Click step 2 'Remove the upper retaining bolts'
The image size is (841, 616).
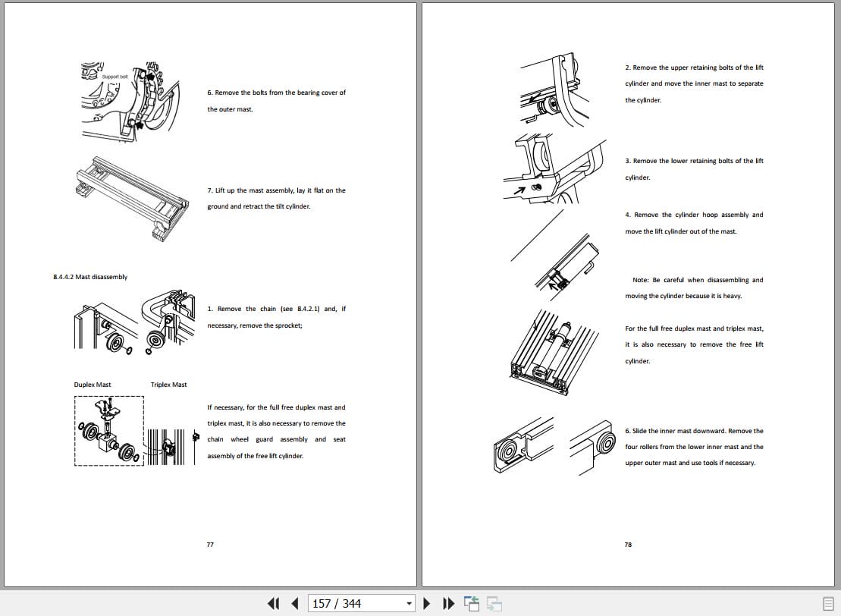(x=694, y=83)
